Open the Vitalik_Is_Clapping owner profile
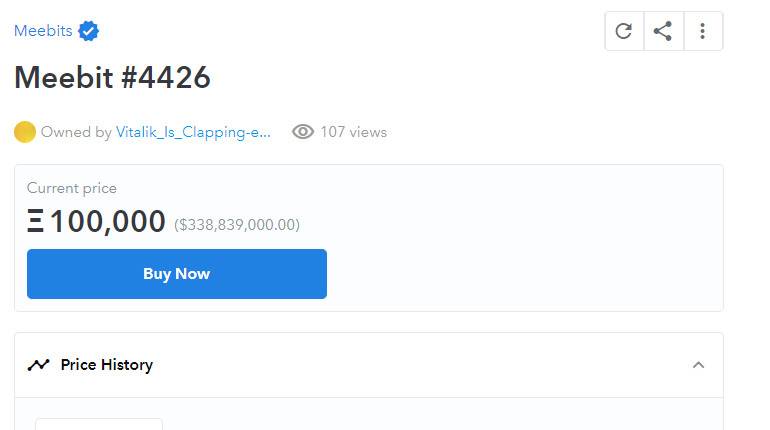The height and width of the screenshot is (430, 770). pyautogui.click(x=193, y=132)
